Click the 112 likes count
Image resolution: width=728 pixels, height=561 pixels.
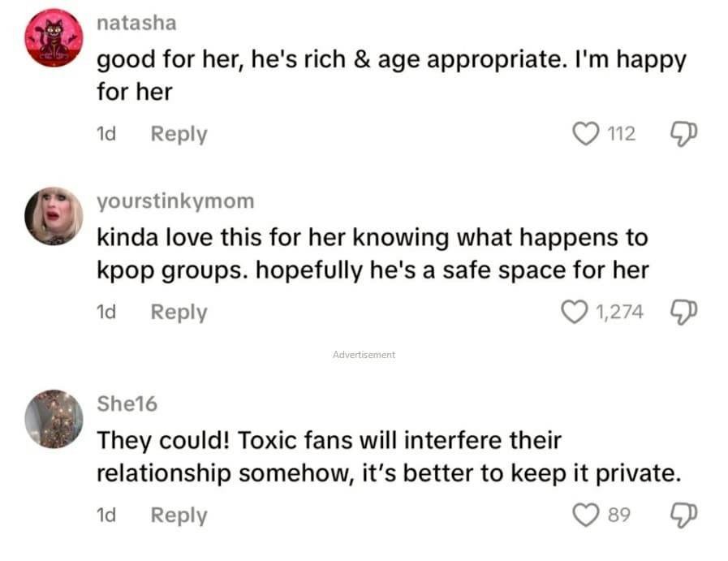pyautogui.click(x=621, y=134)
